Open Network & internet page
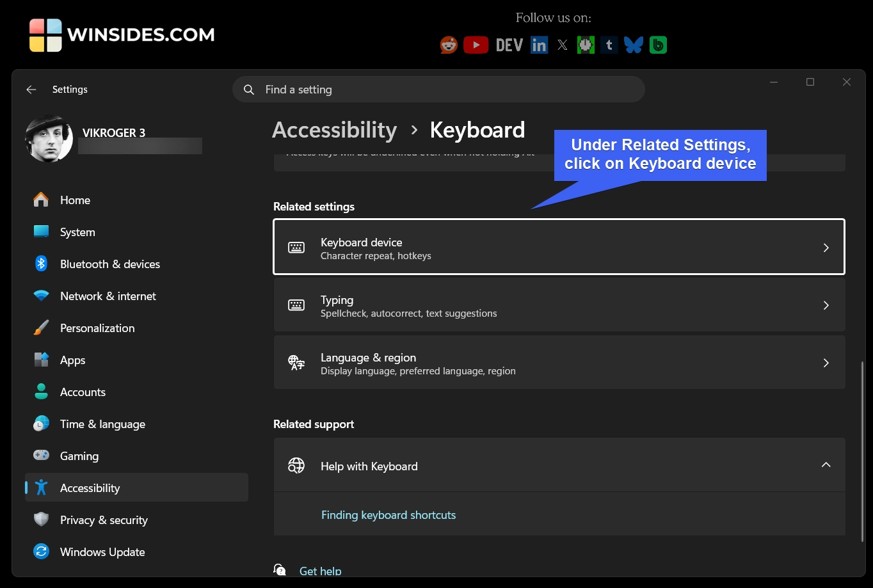This screenshot has width=873, height=588. [136, 296]
